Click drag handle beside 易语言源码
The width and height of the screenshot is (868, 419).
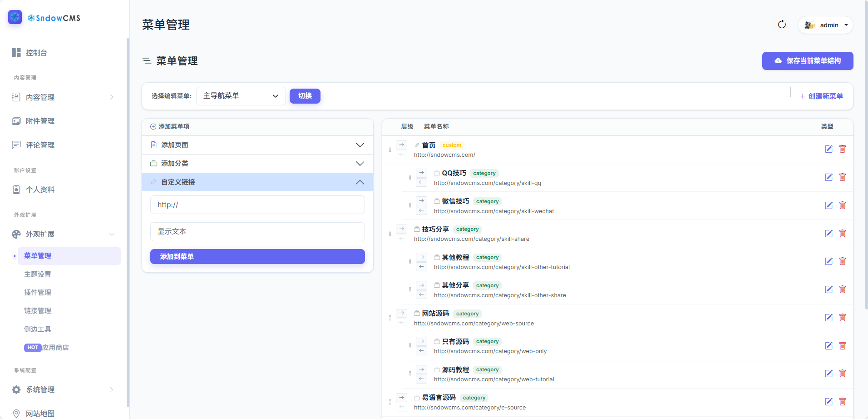point(390,402)
